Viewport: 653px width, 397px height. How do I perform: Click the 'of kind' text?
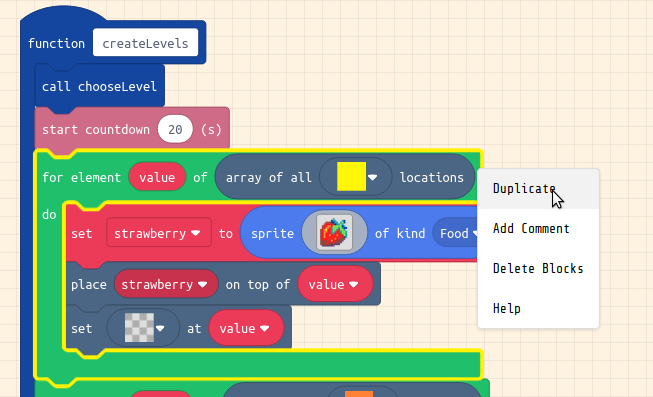point(400,234)
